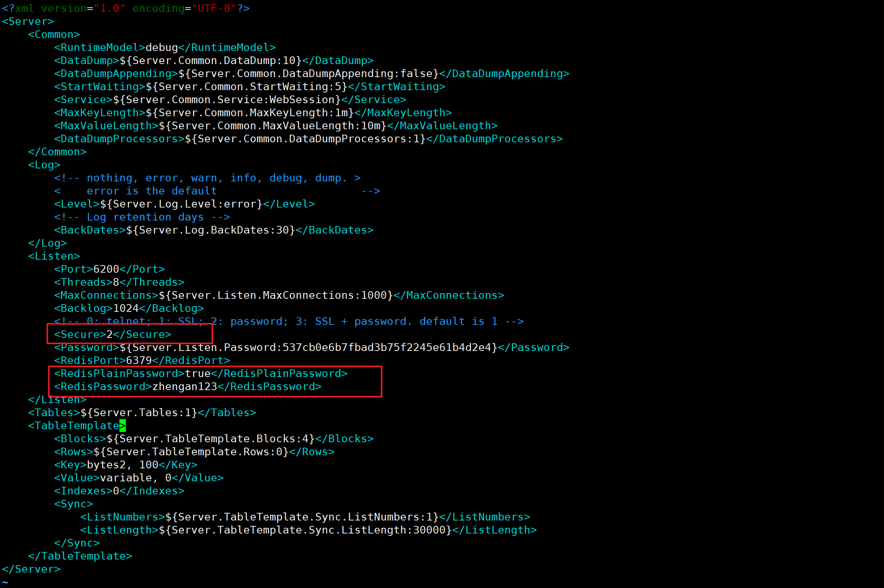Click the Value text variable, 0
The height and width of the screenshot is (588, 884).
pyautogui.click(x=135, y=478)
